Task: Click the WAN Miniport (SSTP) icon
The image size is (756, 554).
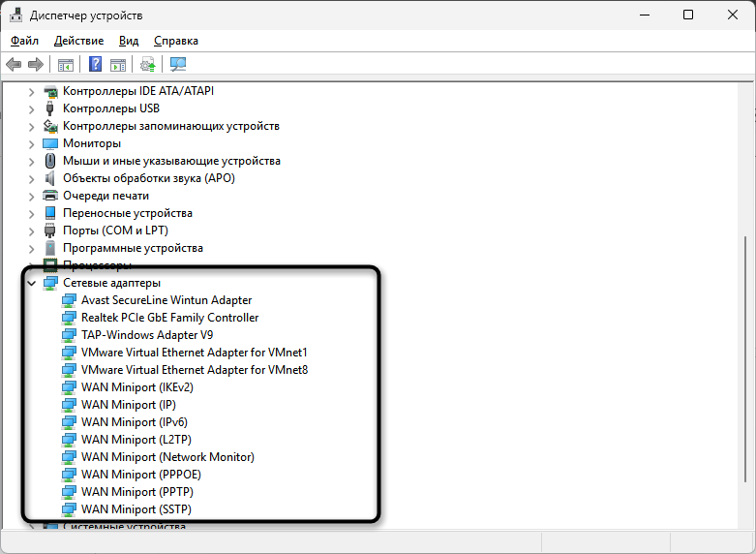Action: tap(69, 509)
